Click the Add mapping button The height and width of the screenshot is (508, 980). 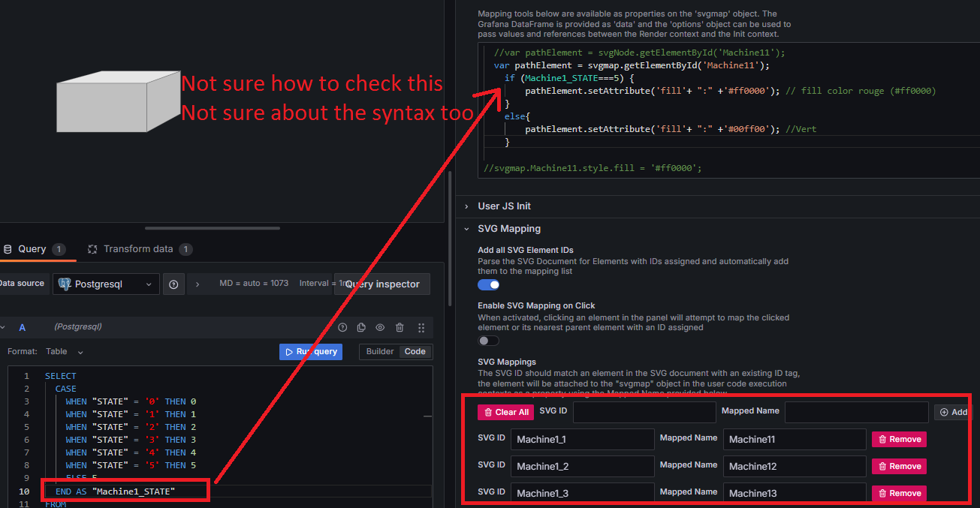(x=953, y=412)
